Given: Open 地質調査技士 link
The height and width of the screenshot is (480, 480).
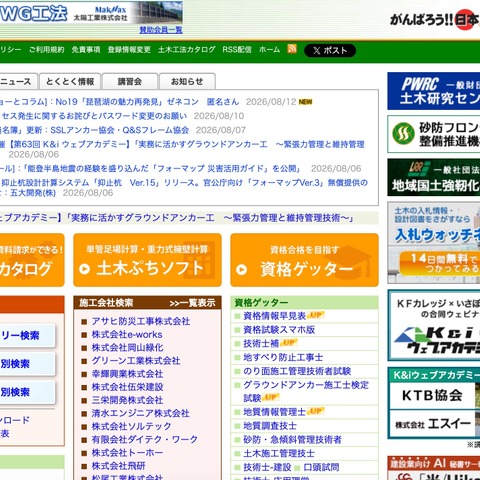Looking at the screenshot, I should click(x=270, y=426).
